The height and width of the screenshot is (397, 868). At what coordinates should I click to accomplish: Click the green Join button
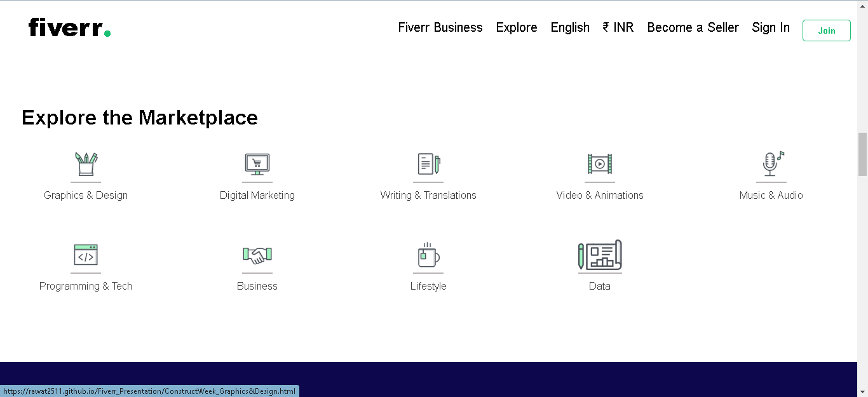point(827,30)
